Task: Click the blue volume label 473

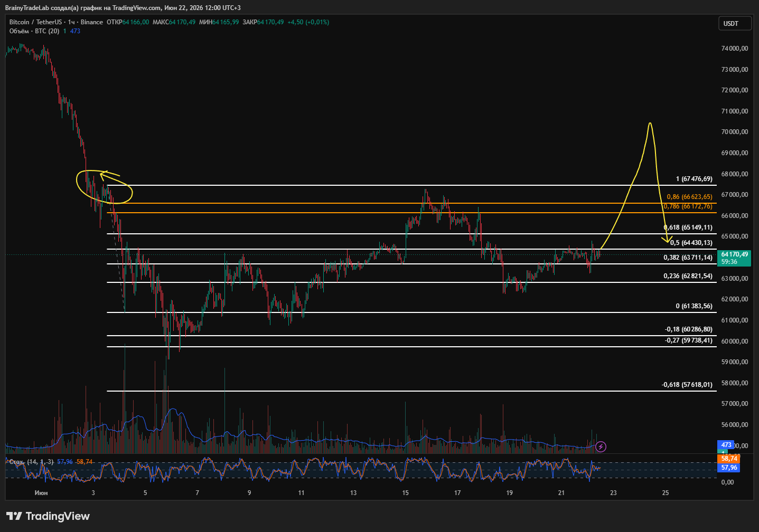Action: tap(726, 445)
